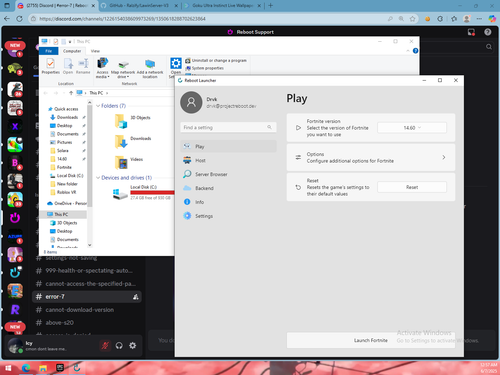This screenshot has width=500, height=375.
Task: Click the Server Browser magnifier icon
Action: pyautogui.click(x=187, y=174)
